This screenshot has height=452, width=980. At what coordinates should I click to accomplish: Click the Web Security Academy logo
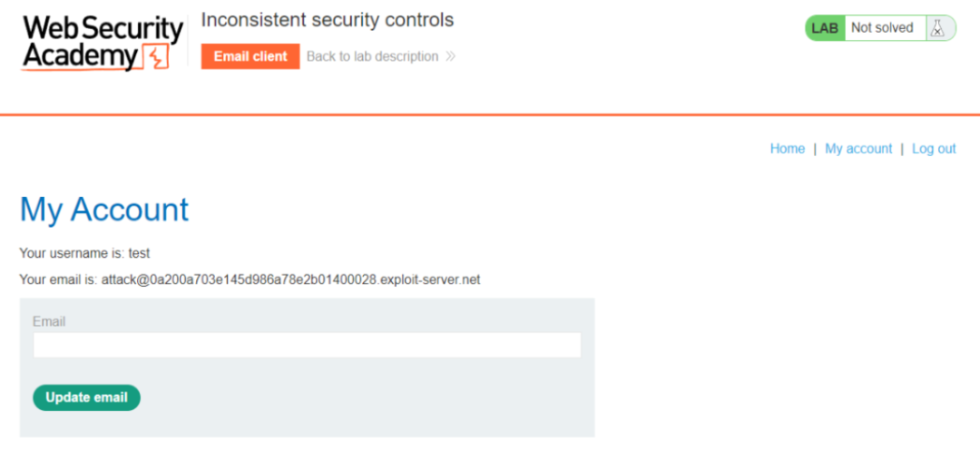pos(103,44)
